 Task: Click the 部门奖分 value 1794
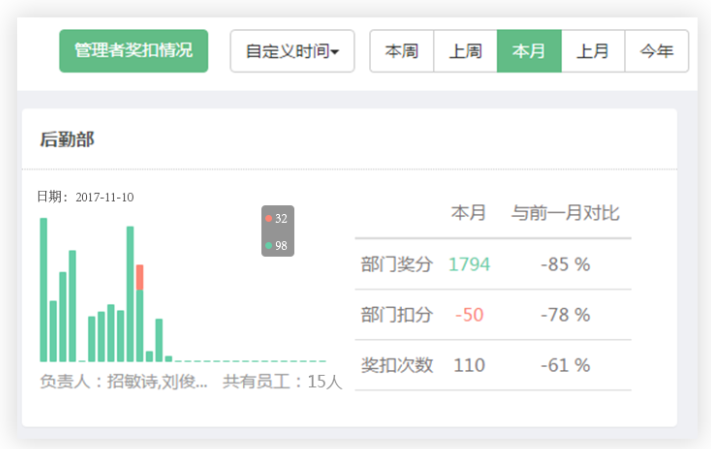click(469, 264)
